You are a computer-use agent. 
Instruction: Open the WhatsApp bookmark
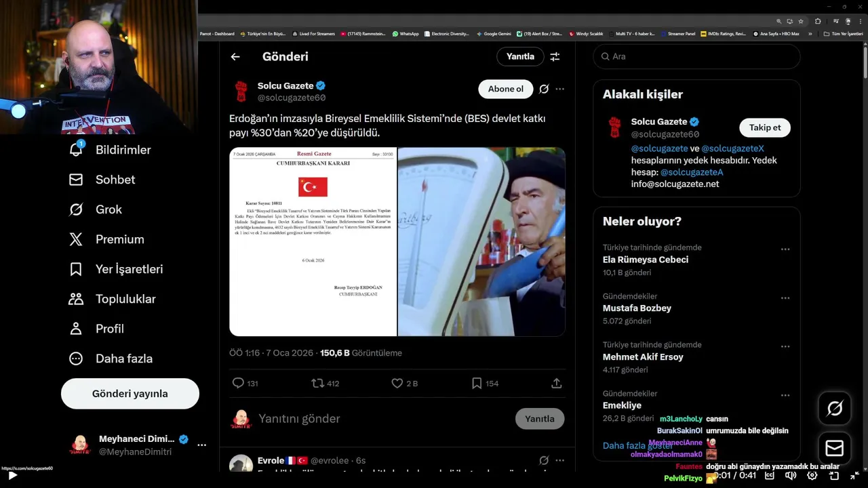406,34
